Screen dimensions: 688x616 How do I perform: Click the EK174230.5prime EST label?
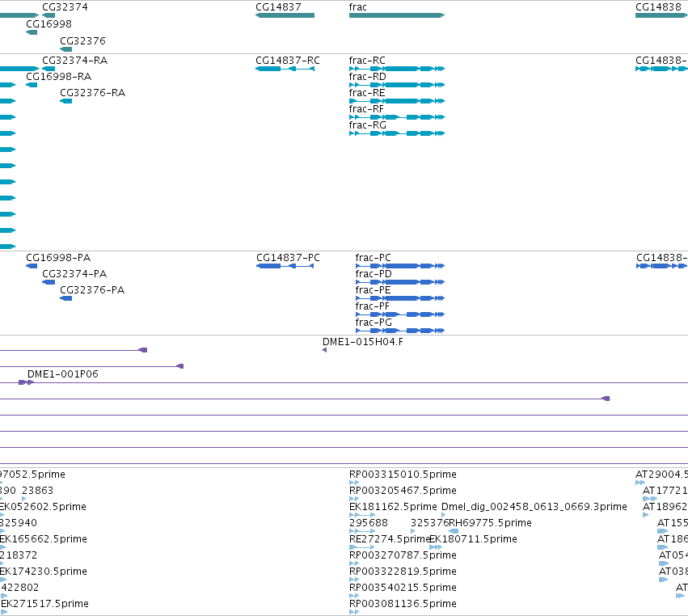tap(44, 572)
